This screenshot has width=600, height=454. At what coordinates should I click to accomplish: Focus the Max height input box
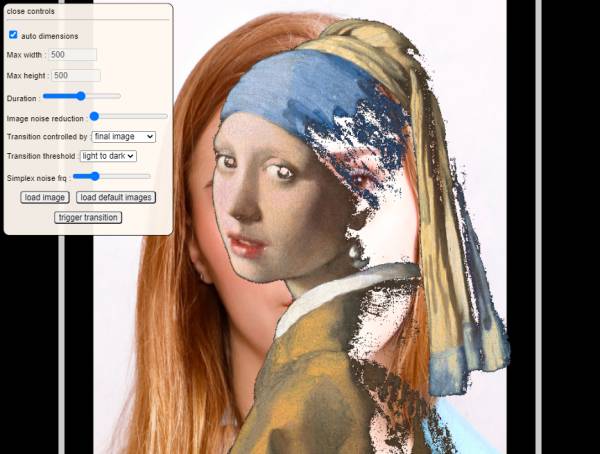click(76, 75)
